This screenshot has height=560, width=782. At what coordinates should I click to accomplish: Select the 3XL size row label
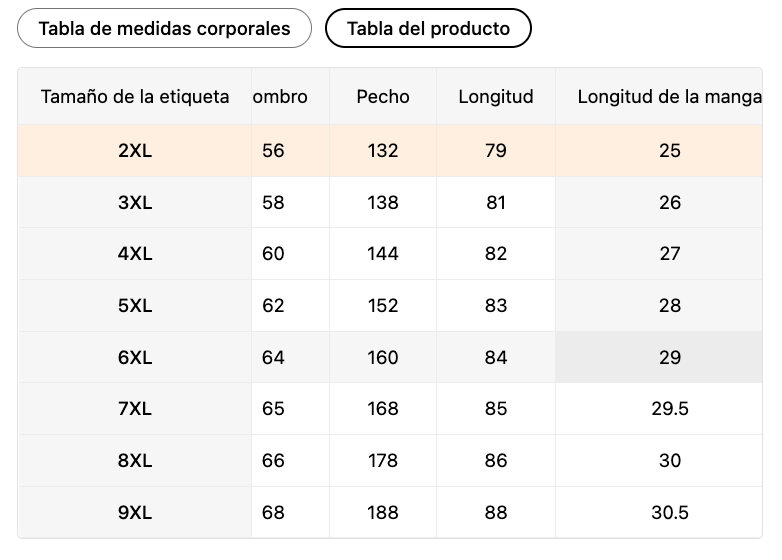tap(135, 203)
